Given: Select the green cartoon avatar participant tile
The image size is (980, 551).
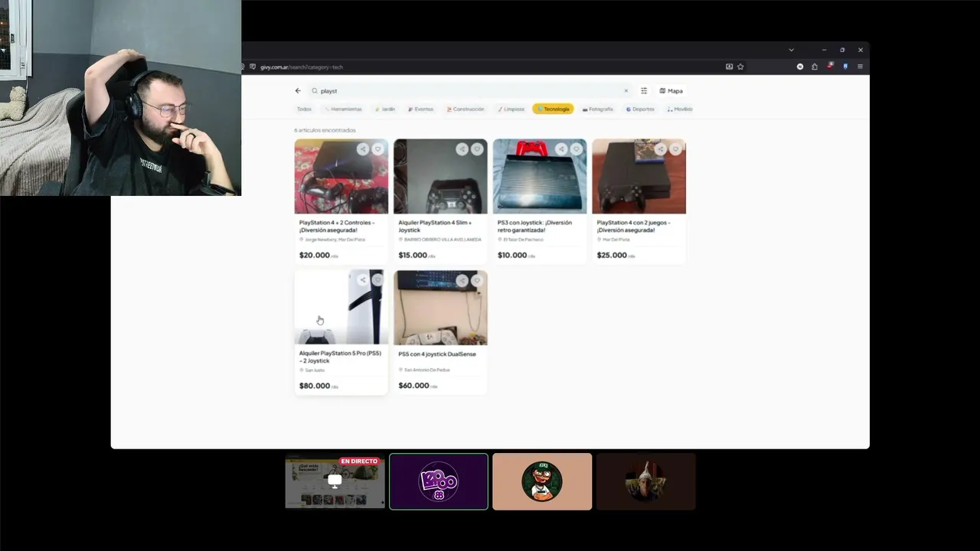Looking at the screenshot, I should (x=542, y=481).
